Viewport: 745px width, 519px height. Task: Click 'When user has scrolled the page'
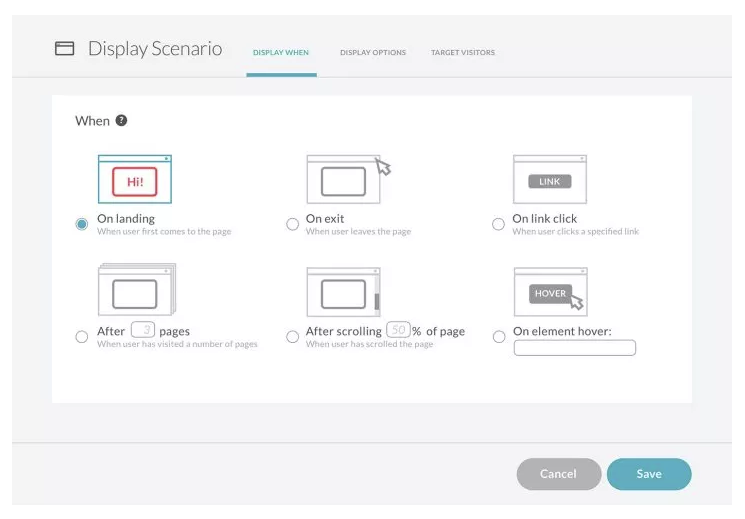(x=369, y=344)
